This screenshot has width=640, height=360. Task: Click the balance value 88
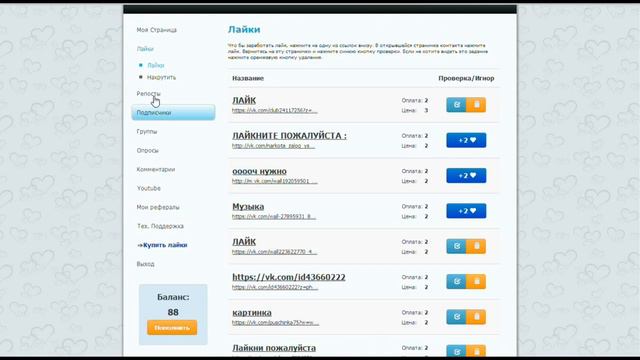173,312
